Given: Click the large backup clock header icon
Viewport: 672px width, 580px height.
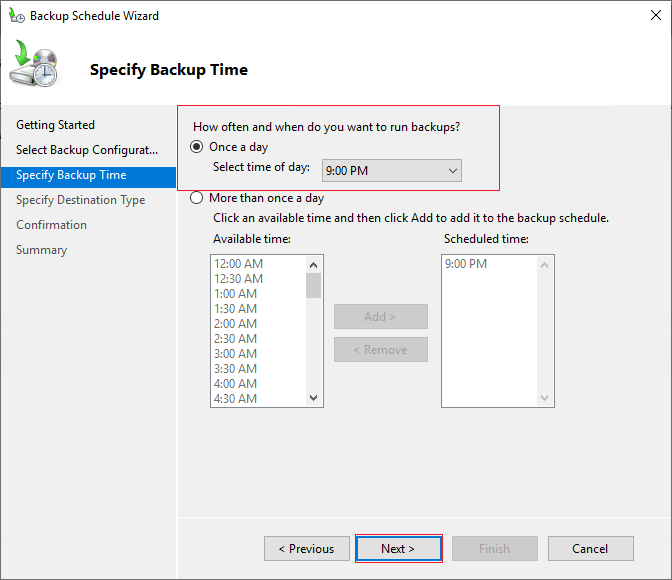Looking at the screenshot, I should tap(34, 63).
